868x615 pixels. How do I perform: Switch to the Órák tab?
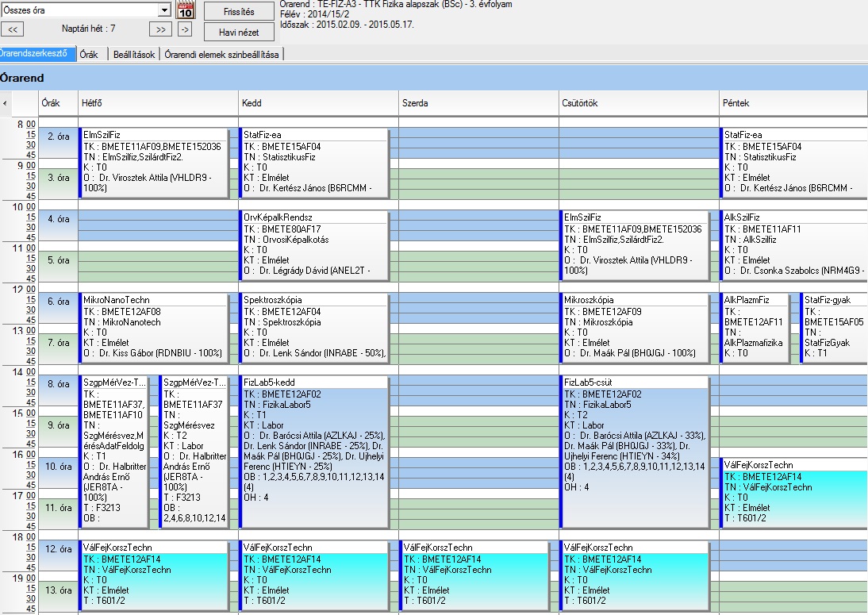pyautogui.click(x=89, y=54)
